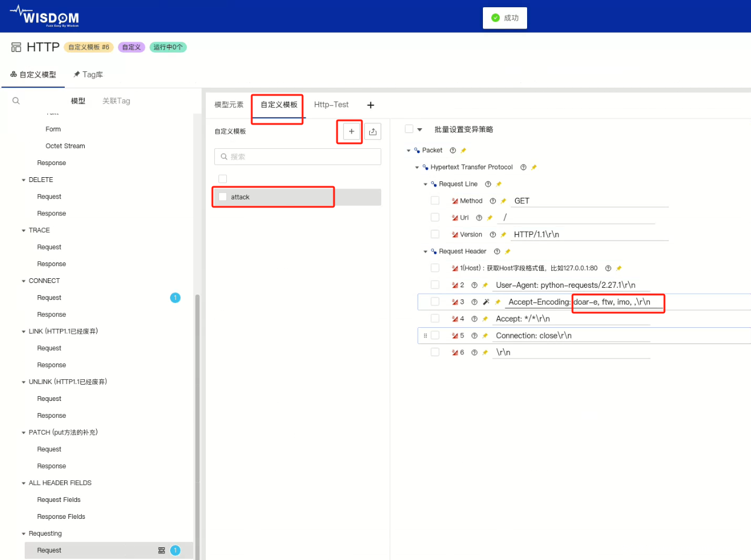Open the batch mutation strategy dropdown arrow

[x=419, y=129]
